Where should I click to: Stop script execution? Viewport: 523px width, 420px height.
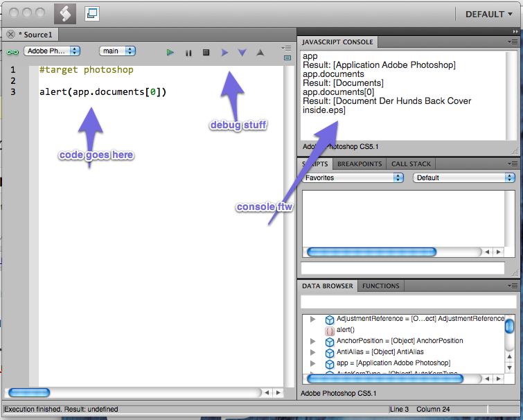tap(206, 53)
